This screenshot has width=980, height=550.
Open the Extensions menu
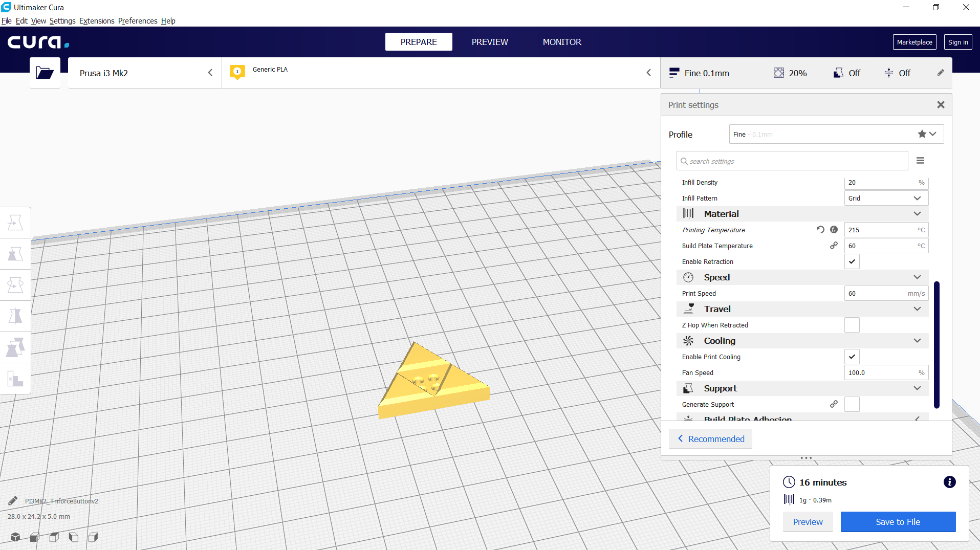[97, 21]
